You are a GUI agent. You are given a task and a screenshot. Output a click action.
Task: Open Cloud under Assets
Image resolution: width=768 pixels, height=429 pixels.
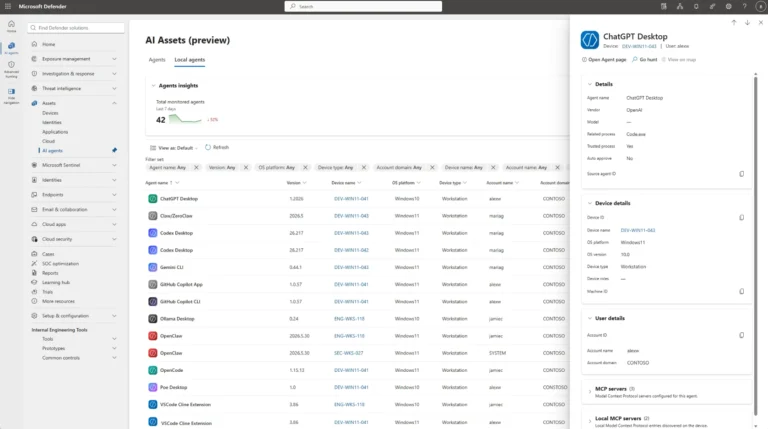48,142
